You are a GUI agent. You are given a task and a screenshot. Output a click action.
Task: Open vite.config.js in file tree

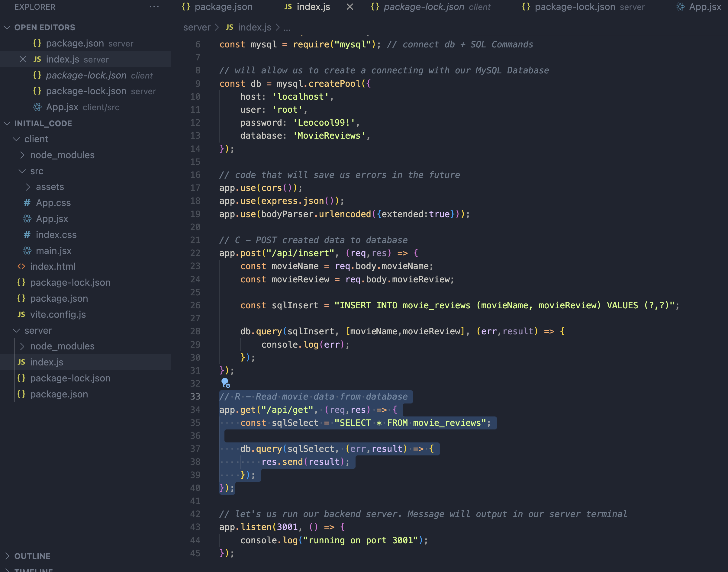58,314
